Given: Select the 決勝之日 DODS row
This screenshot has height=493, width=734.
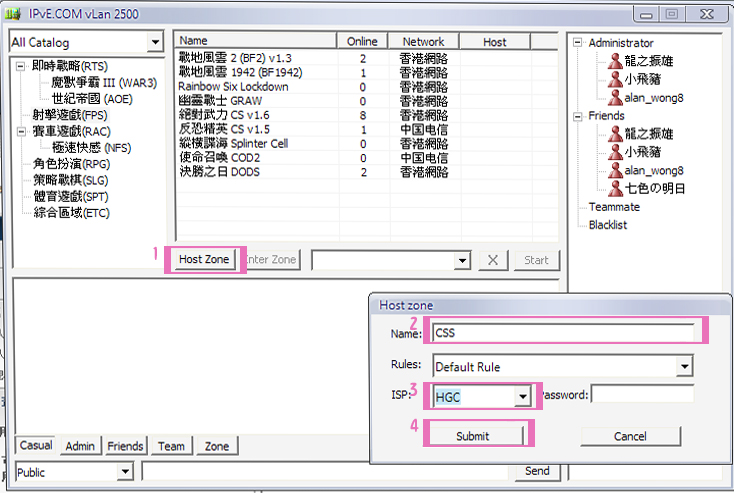Looking at the screenshot, I should [367, 172].
